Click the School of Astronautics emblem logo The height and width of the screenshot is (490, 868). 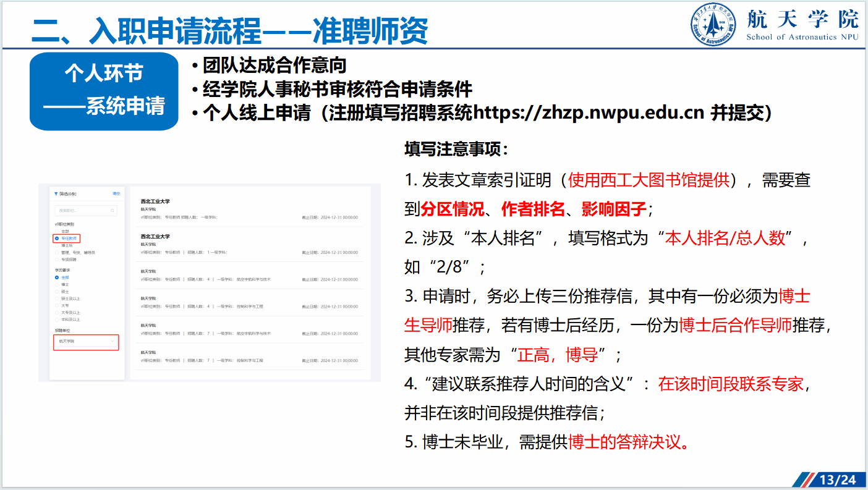713,25
